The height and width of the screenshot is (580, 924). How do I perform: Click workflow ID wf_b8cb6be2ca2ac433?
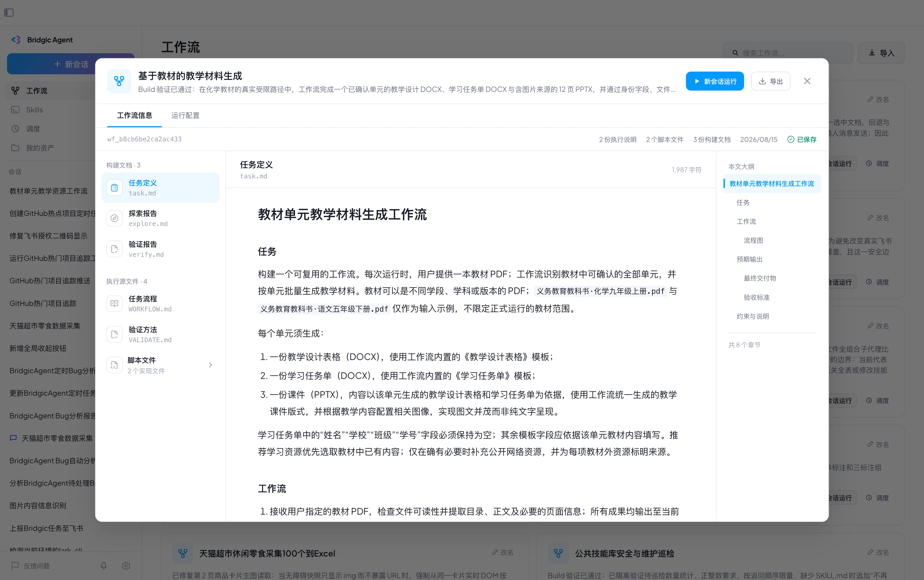(x=144, y=139)
